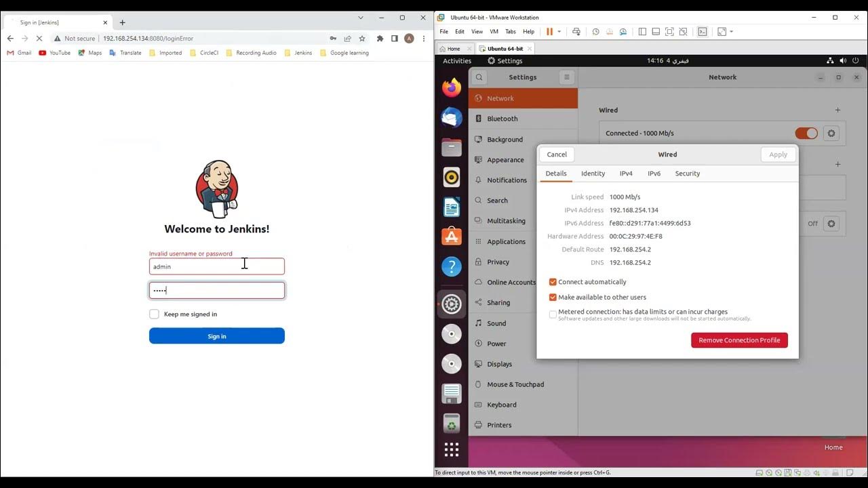Turn off the Wired connection switch
The image size is (868, 488).
pos(806,134)
